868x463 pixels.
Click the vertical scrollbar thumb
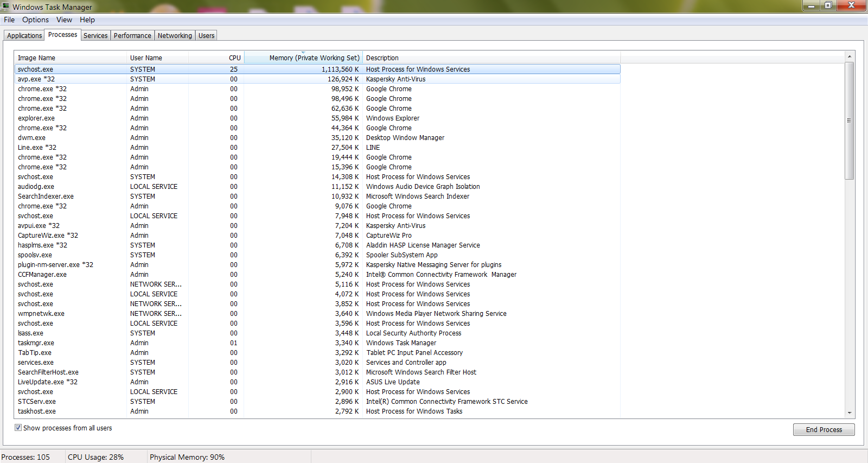(x=850, y=120)
